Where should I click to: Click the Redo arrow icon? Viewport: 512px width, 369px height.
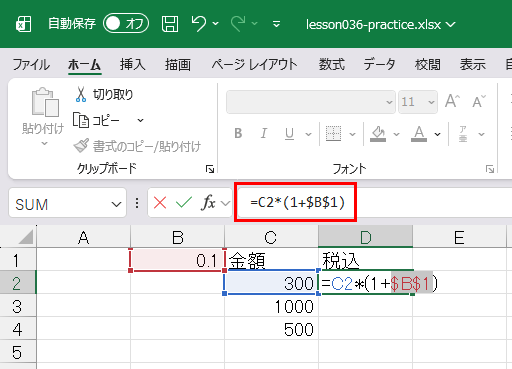click(238, 24)
